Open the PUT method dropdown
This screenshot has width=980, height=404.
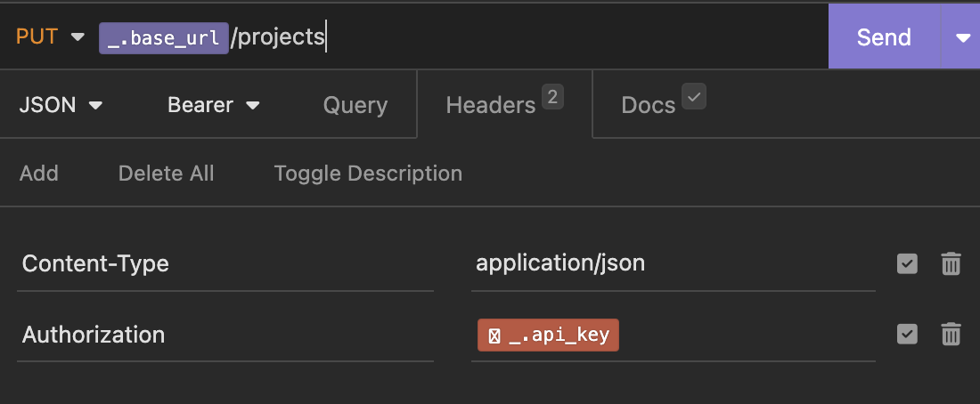pos(50,37)
